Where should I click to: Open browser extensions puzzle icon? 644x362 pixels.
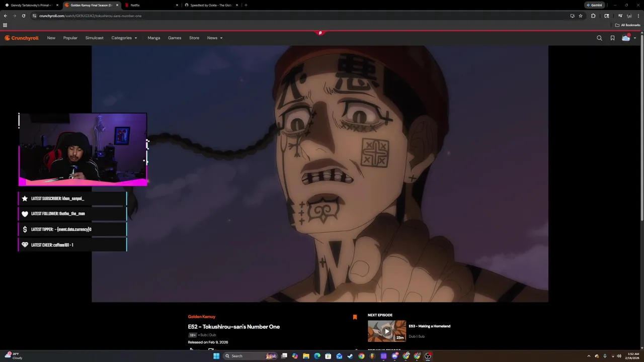(593, 16)
